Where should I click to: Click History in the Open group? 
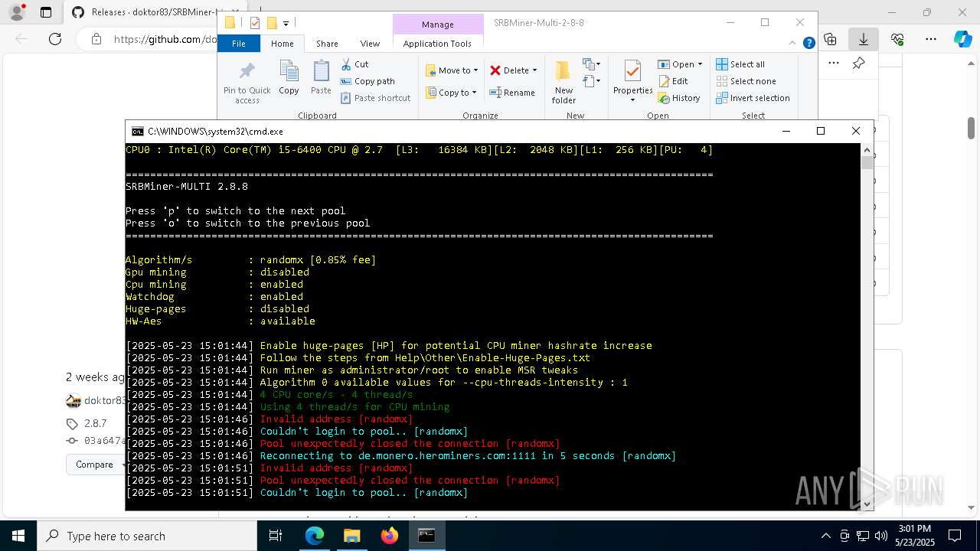[679, 98]
